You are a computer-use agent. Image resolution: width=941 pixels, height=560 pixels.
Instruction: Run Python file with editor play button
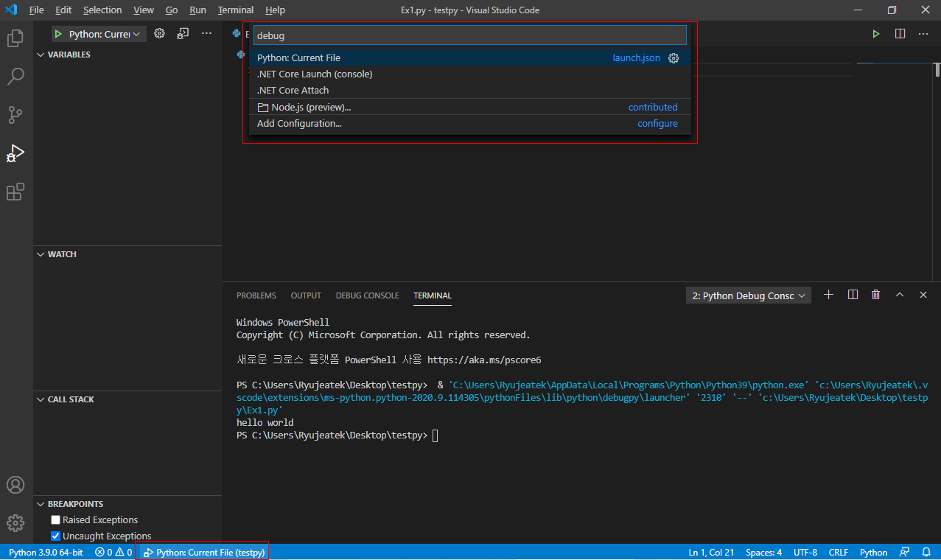tap(876, 34)
